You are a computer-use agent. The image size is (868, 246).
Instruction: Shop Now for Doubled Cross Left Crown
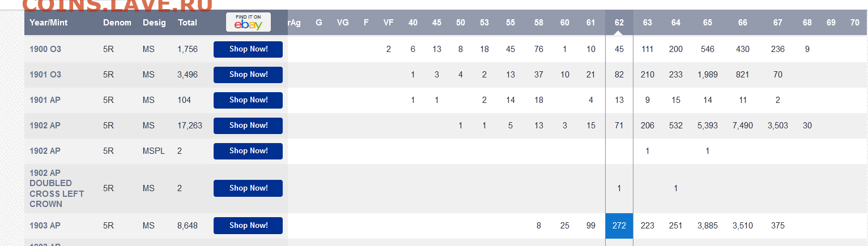click(248, 188)
